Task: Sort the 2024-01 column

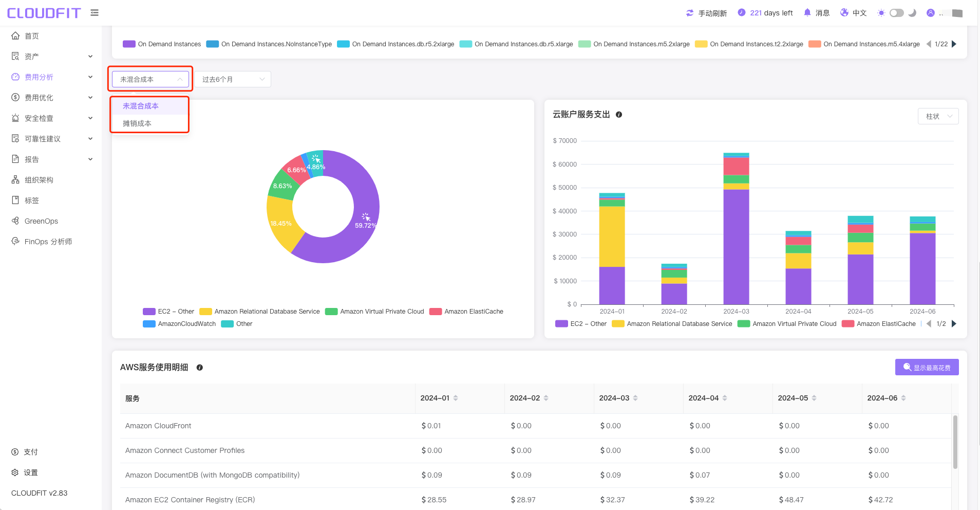Action: pyautogui.click(x=456, y=398)
